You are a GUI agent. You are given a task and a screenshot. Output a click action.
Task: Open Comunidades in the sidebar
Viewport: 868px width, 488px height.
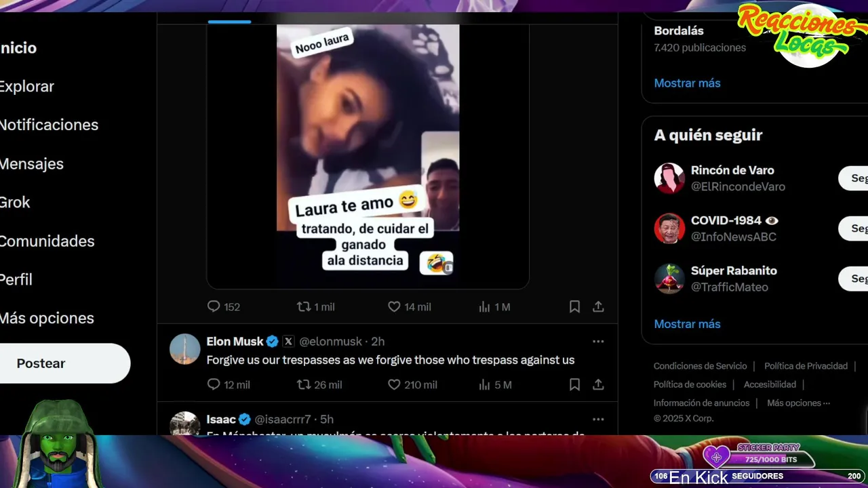[47, 241]
